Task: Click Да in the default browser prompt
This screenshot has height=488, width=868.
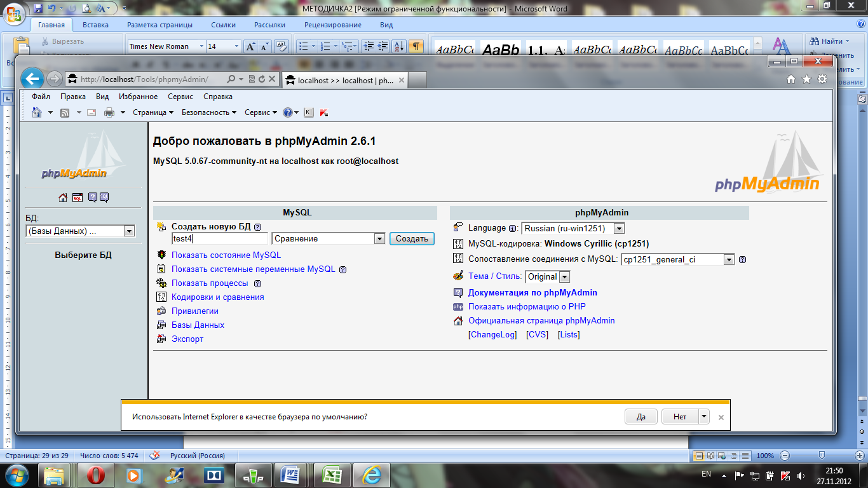Action: (641, 417)
